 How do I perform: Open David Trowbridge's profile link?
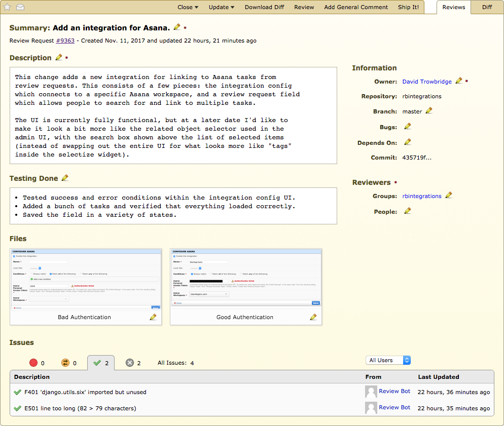click(x=427, y=82)
